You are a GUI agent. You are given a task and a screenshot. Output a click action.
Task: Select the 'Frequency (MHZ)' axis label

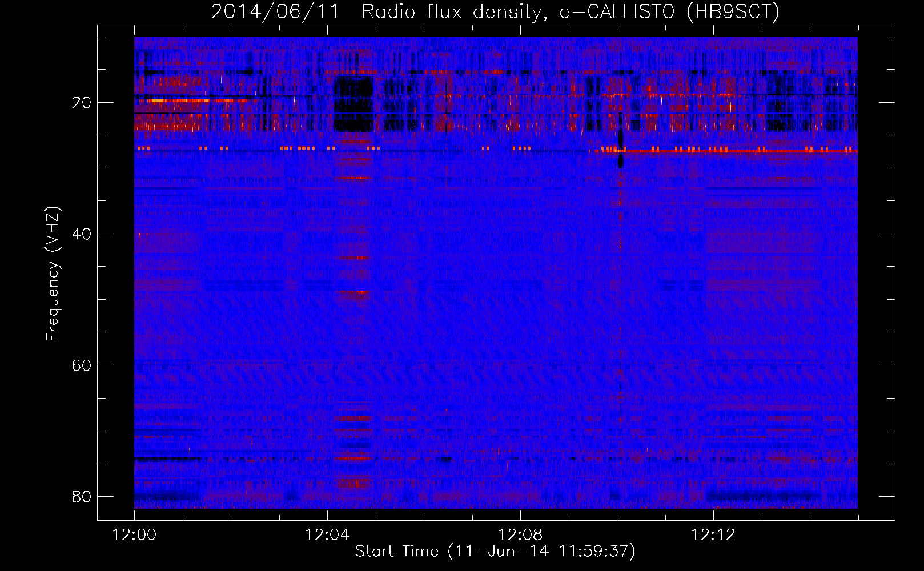point(52,274)
